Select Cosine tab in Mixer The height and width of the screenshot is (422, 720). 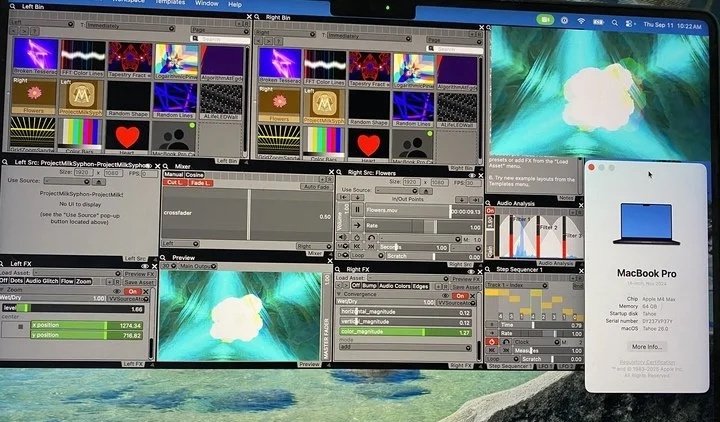(x=194, y=174)
